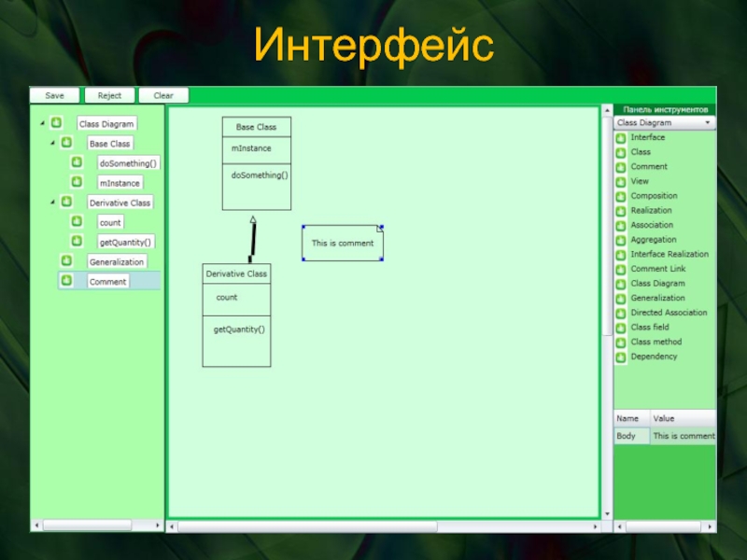The height and width of the screenshot is (560, 747).
Task: Click the mInstance node icon in tree
Action: [77, 182]
